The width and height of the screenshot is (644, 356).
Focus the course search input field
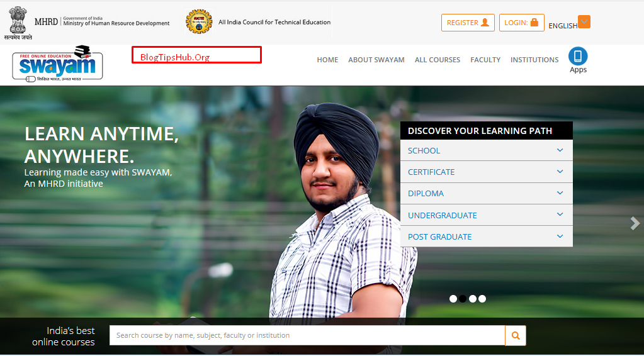coord(307,335)
